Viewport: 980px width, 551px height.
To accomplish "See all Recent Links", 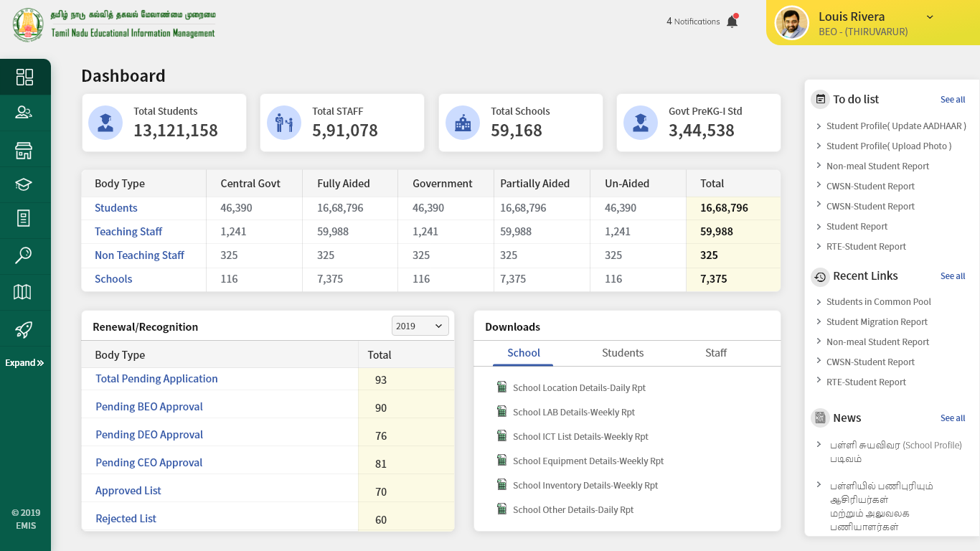I will (x=953, y=276).
